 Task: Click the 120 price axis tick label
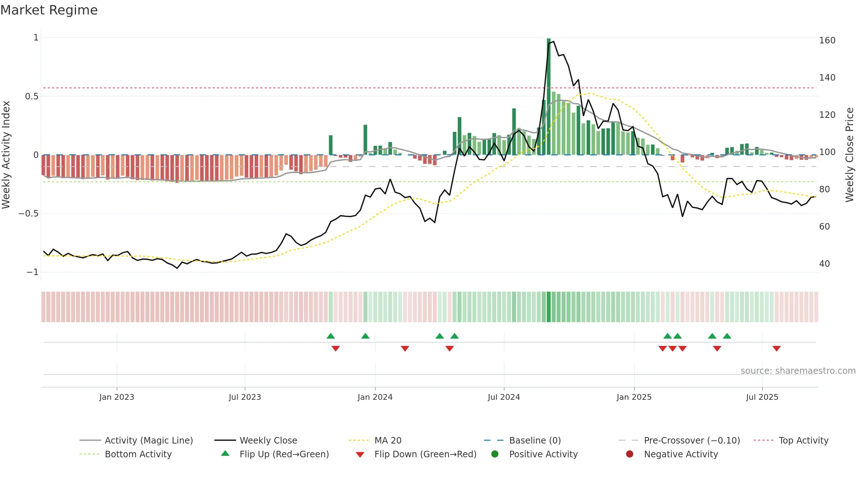(827, 115)
